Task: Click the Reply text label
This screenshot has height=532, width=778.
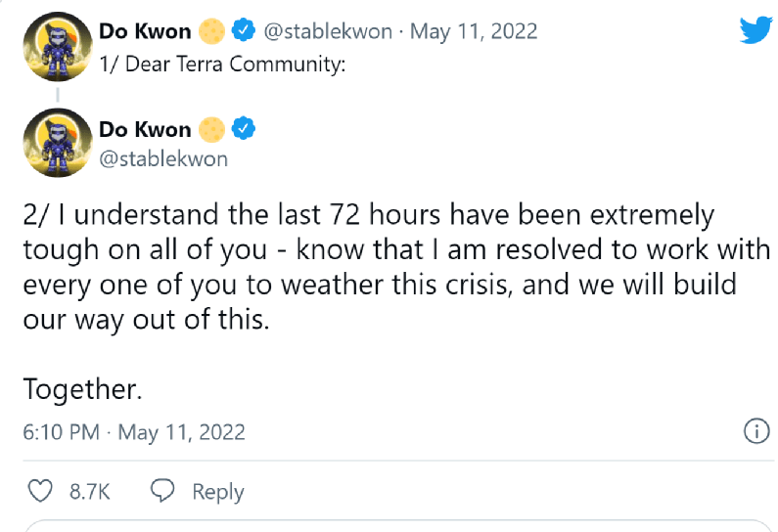Action: pyautogui.click(x=217, y=492)
